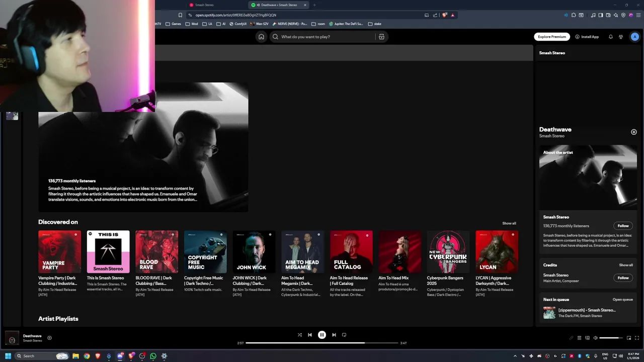The image size is (644, 362).
Task: Open the mini player icon
Action: point(629,338)
